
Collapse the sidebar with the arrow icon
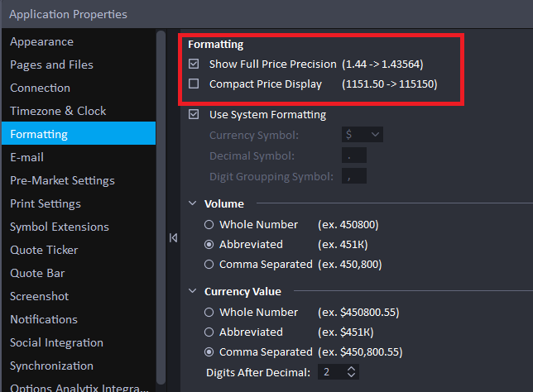[173, 238]
